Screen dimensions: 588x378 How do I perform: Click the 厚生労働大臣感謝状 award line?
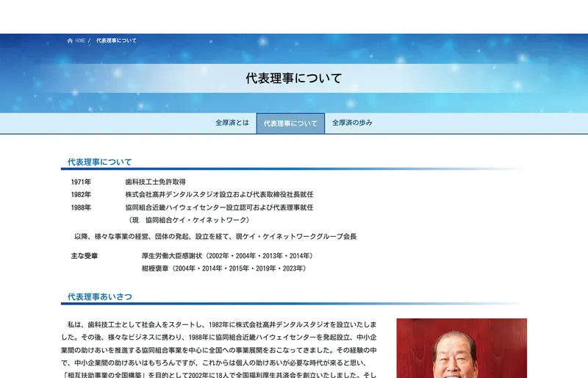229,256
